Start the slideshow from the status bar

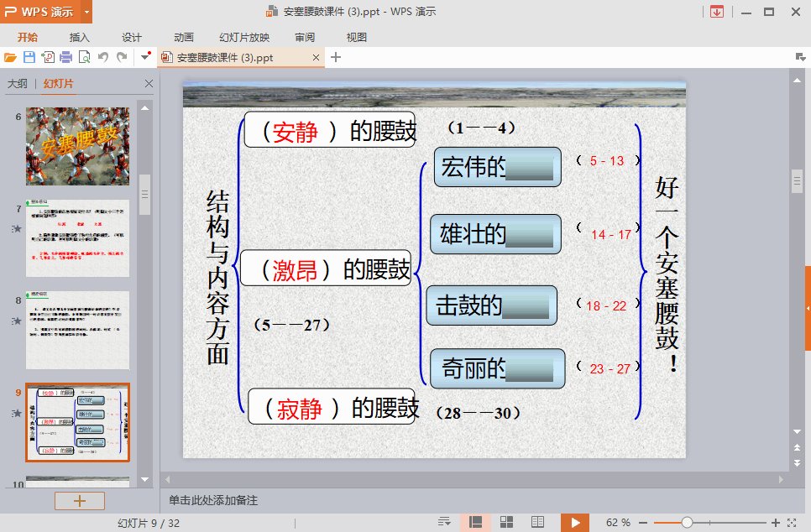pos(575,522)
